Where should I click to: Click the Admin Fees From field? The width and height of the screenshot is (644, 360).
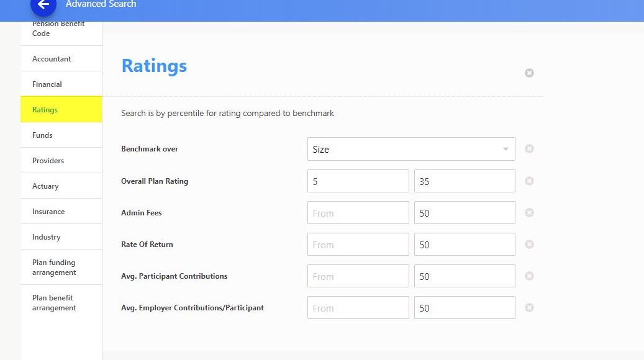pyautogui.click(x=358, y=213)
